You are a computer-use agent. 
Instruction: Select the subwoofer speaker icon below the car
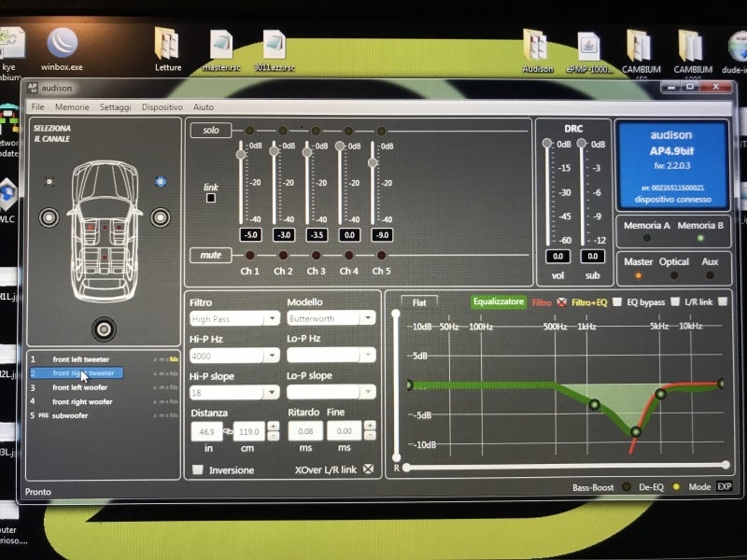coord(104,329)
